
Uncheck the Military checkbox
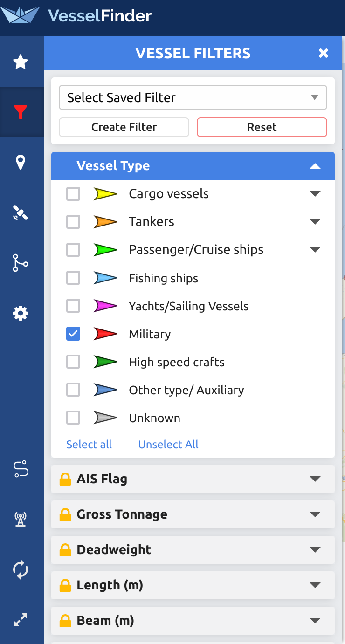[x=73, y=334]
